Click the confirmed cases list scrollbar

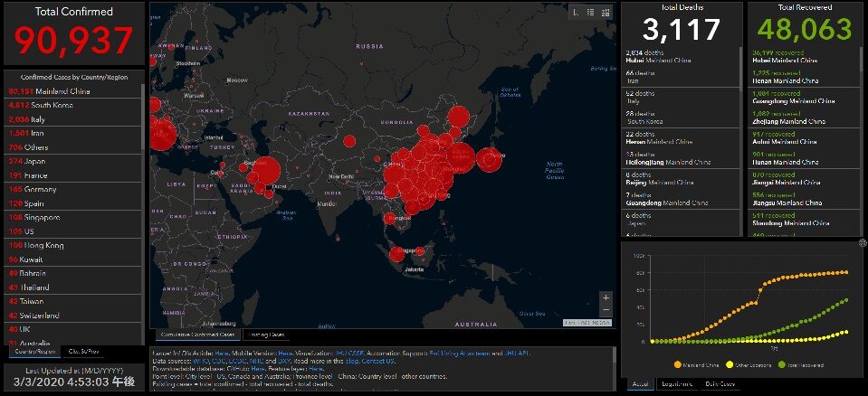[x=143, y=116]
